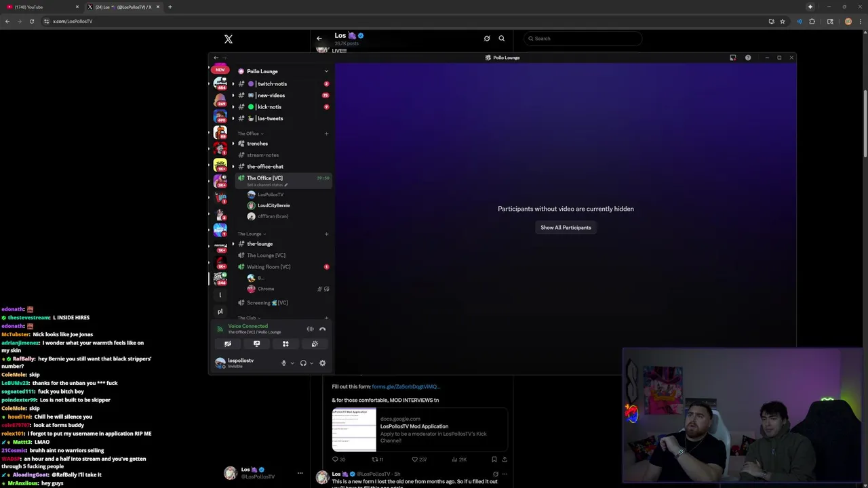This screenshot has height=488, width=868.
Task: Disconnect from voice call in Discord
Action: tap(323, 329)
